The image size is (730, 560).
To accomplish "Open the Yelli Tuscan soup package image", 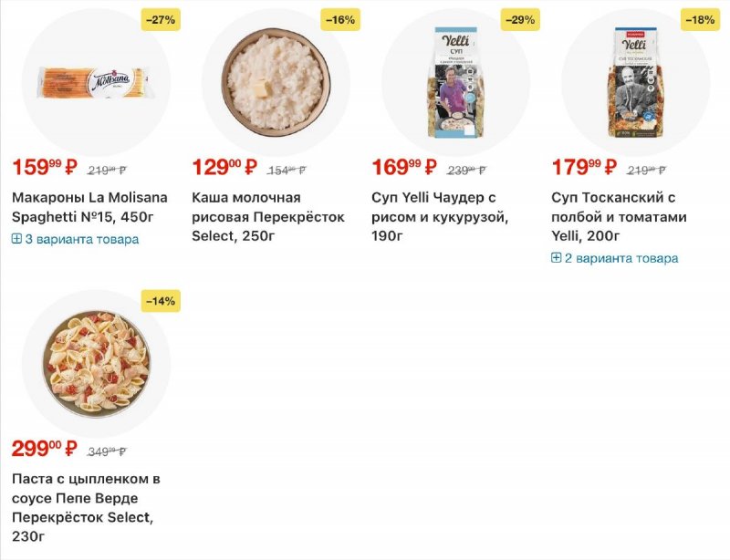I will click(x=635, y=82).
